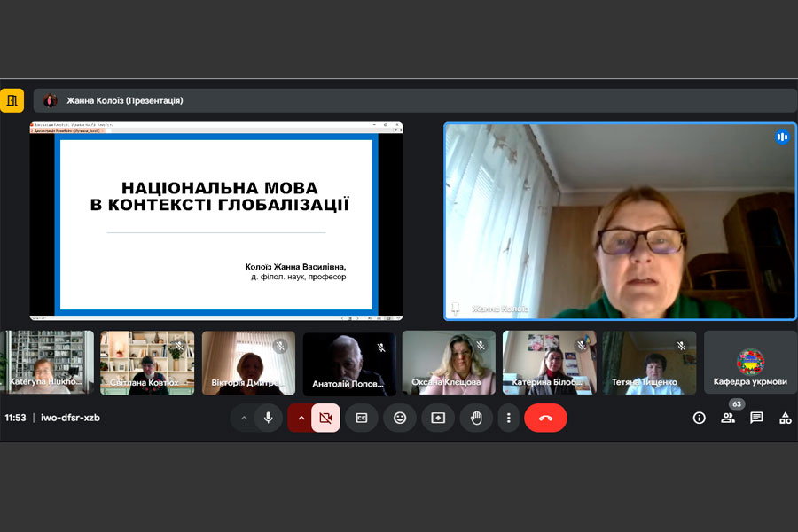Click muted mic icon on Вікторія Дмитре tile

point(280,346)
